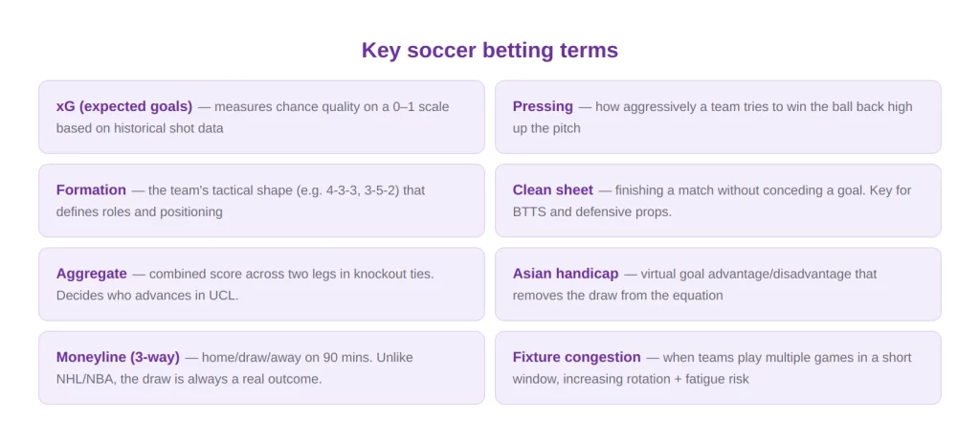Click "window, increasing rotation + fatigue risk" text

(631, 379)
